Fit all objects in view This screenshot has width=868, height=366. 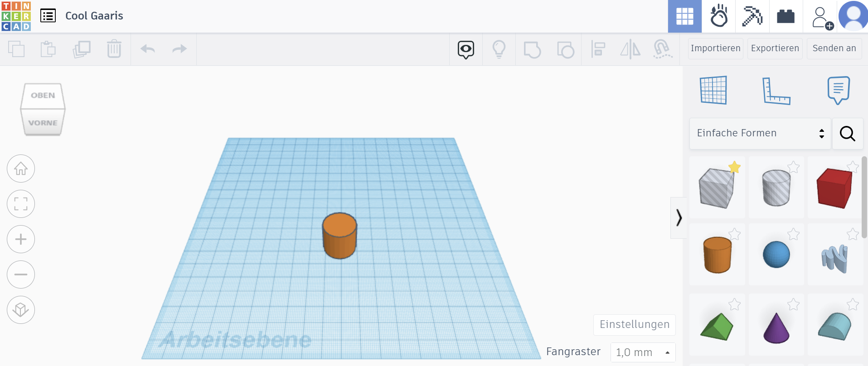pyautogui.click(x=21, y=204)
